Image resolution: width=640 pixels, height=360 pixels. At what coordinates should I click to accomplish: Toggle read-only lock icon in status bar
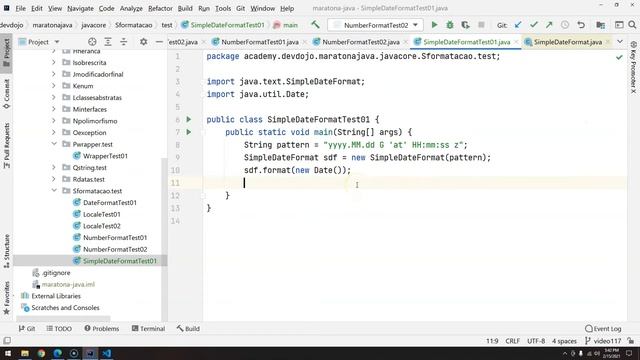pos(631,340)
